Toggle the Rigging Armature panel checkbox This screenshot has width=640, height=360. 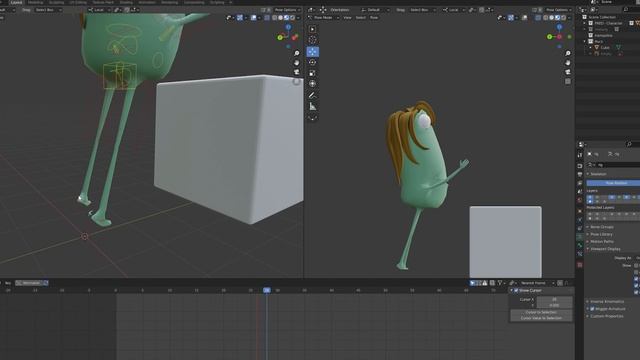click(x=592, y=309)
